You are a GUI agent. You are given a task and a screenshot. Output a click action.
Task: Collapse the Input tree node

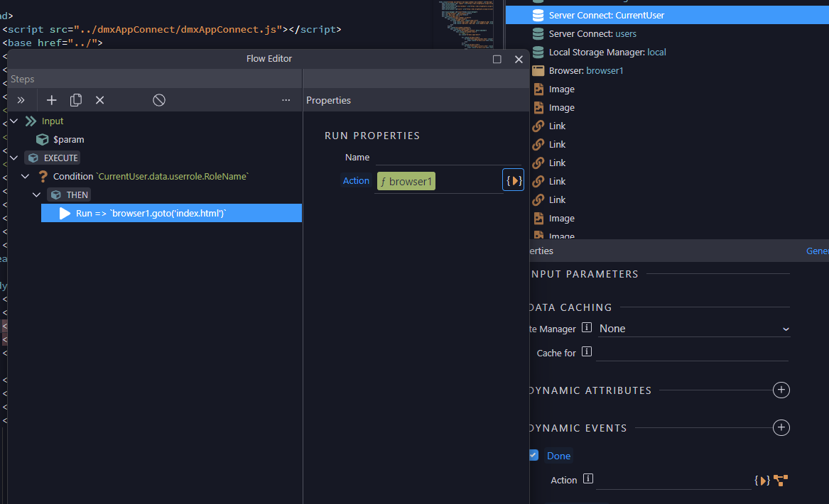[14, 121]
